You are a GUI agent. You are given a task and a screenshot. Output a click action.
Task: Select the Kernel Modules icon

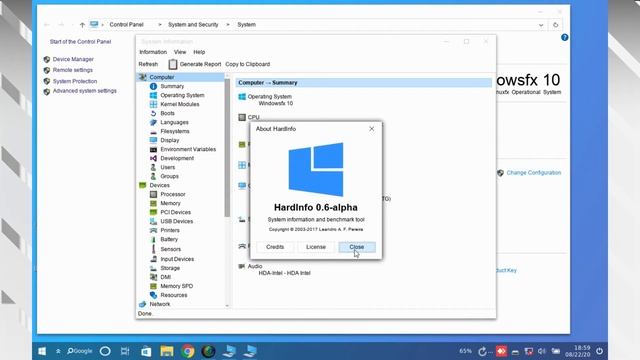pyautogui.click(x=153, y=104)
